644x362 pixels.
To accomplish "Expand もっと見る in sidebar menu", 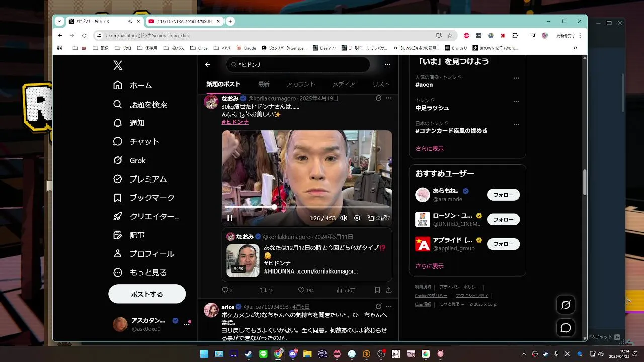I will click(x=140, y=273).
